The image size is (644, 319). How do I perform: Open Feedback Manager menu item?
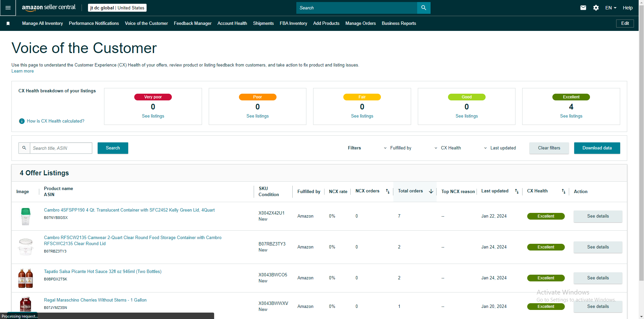coord(193,24)
